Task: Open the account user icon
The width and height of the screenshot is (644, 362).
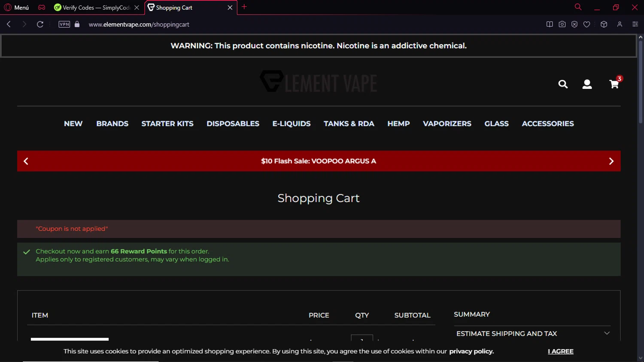Action: [587, 84]
